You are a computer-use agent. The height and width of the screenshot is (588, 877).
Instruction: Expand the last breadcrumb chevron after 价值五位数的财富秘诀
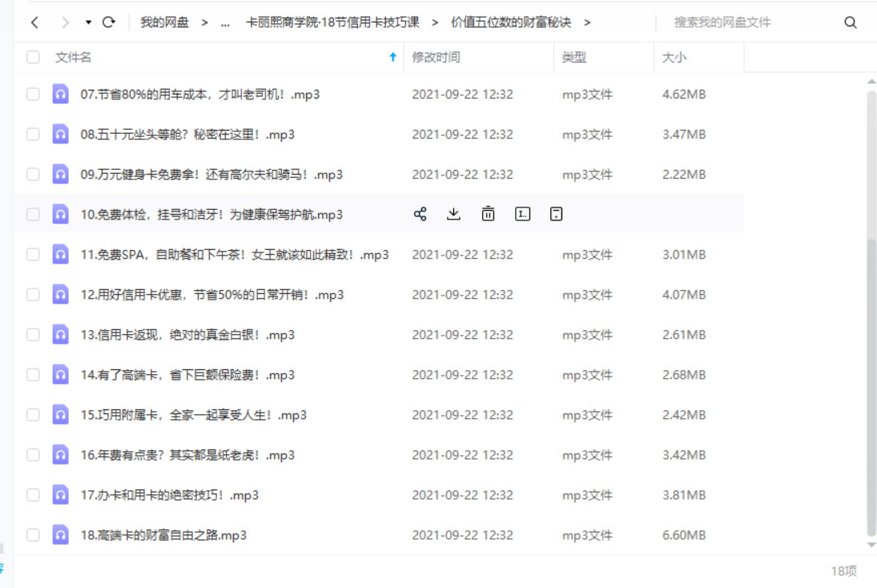[x=587, y=22]
